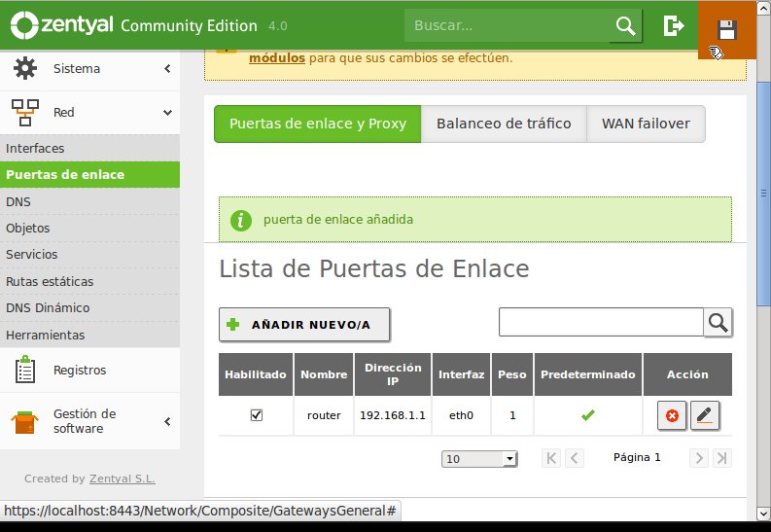Click the scrollbar down arrow
This screenshot has width=771, height=532.
(763, 514)
